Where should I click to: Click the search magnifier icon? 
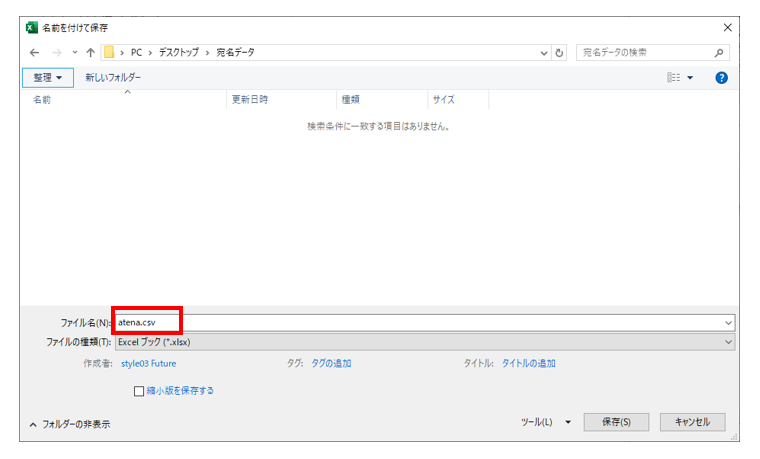click(719, 53)
